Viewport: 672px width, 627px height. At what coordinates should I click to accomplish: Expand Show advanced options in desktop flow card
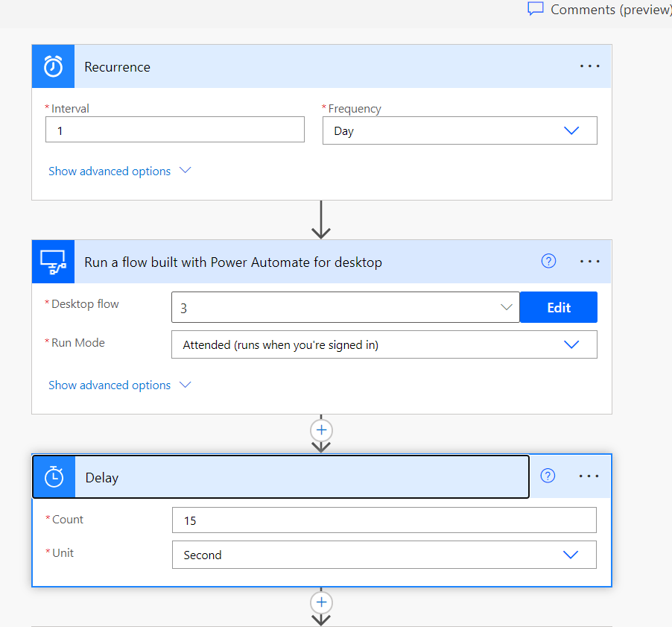119,385
